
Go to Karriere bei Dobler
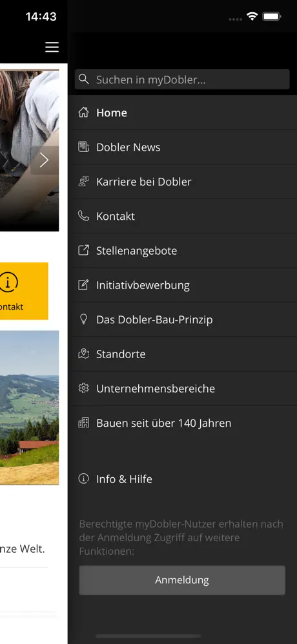pyautogui.click(x=183, y=182)
